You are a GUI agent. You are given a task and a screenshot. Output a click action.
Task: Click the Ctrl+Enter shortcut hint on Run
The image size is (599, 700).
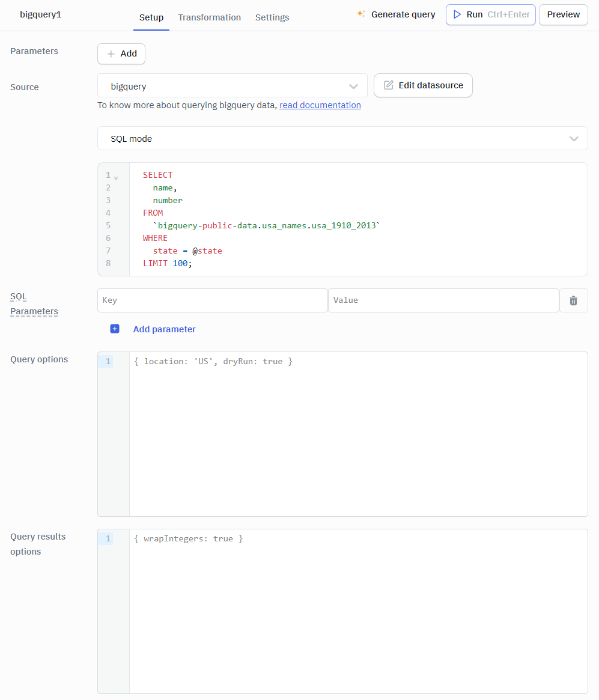(508, 14)
